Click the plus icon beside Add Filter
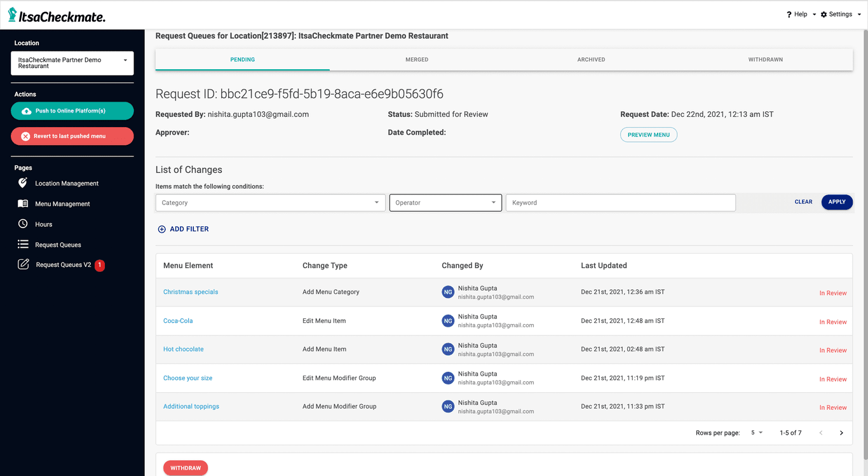The image size is (868, 476). coord(161,229)
